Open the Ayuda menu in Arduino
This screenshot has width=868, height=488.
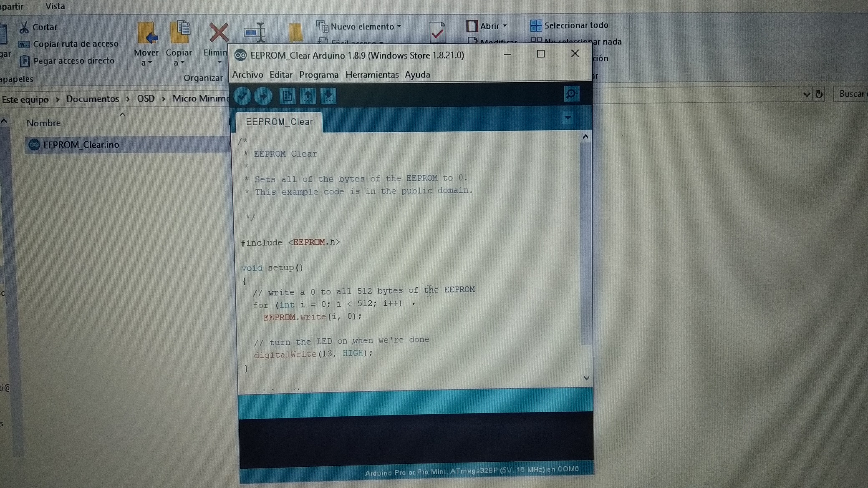tap(417, 75)
